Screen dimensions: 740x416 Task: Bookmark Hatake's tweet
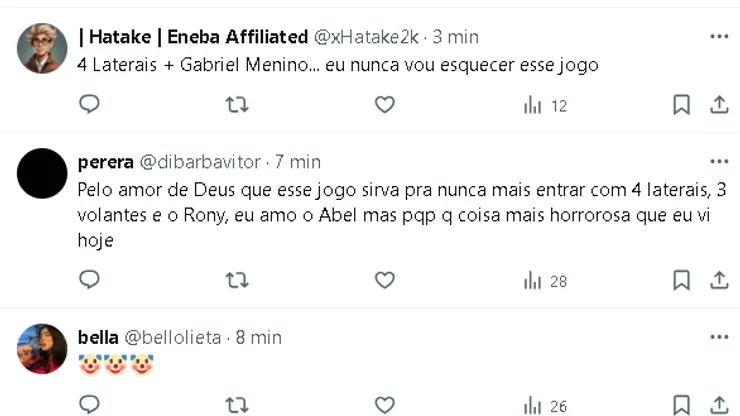point(681,105)
